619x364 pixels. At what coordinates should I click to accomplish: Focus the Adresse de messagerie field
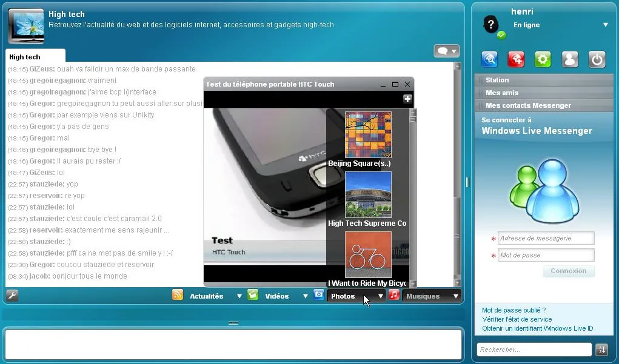546,238
